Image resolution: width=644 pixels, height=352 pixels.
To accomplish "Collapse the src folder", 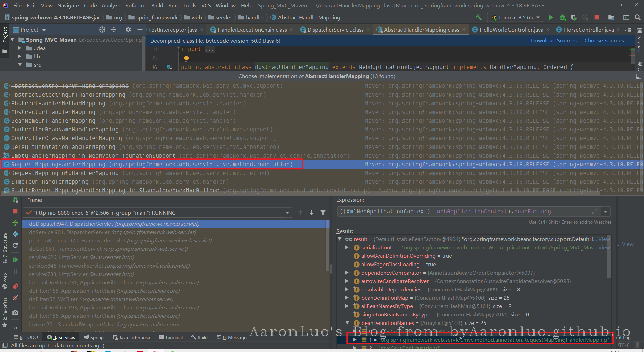I will [20, 65].
